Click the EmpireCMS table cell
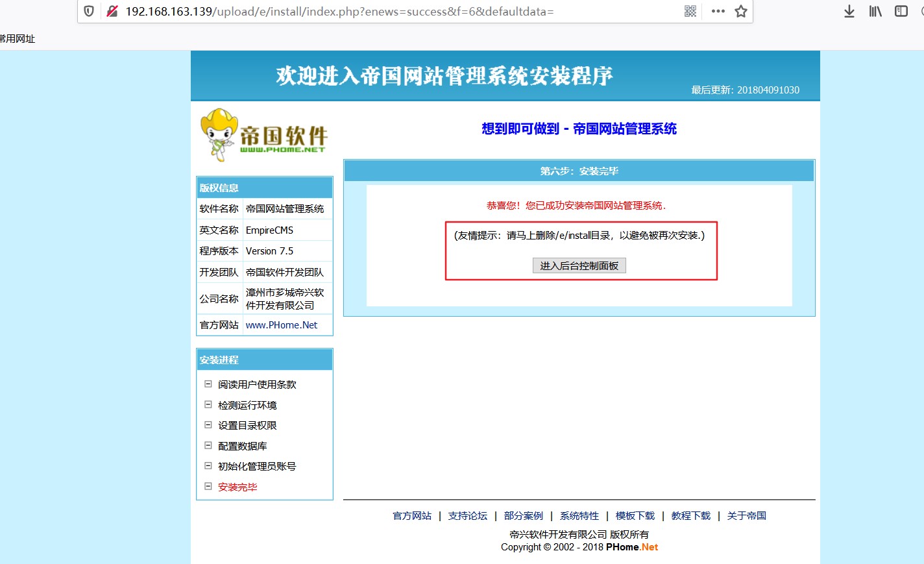Viewport: 924px width, 564px height. point(287,230)
